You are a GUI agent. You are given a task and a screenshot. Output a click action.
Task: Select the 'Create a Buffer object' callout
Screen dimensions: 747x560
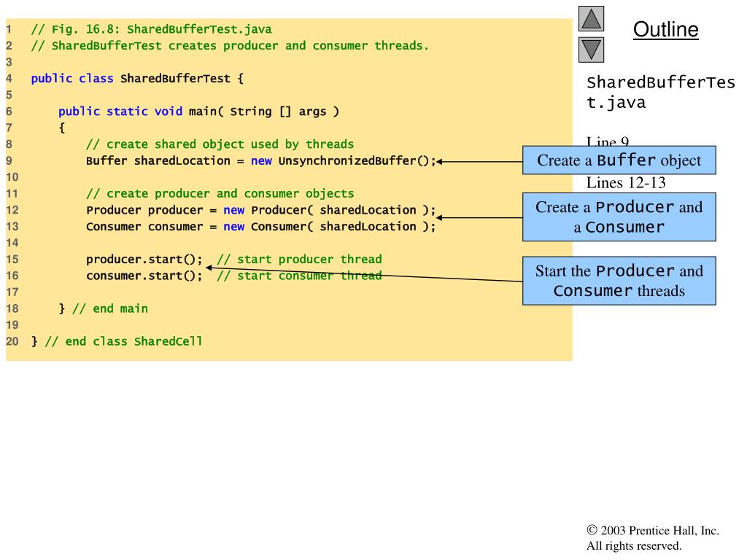(x=619, y=160)
